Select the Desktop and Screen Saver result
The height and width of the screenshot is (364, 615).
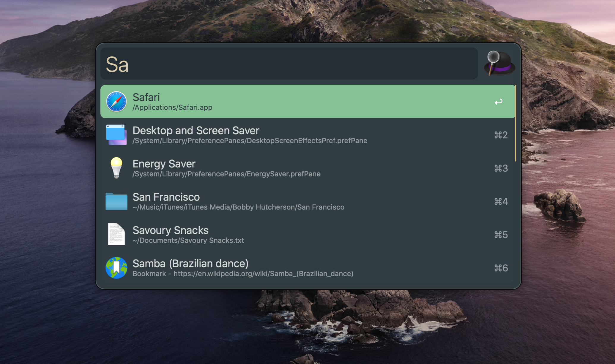[196, 131]
